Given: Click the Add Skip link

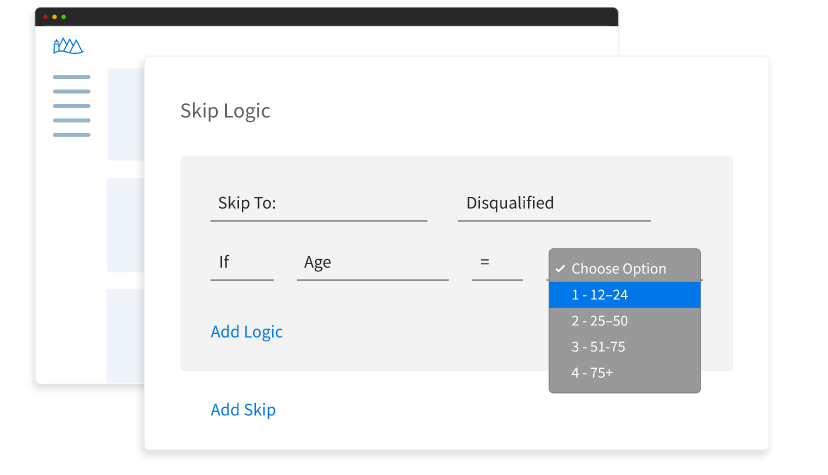Looking at the screenshot, I should 243,410.
